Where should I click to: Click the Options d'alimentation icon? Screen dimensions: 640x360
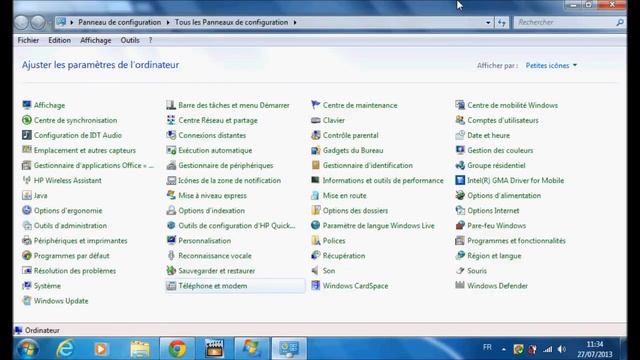coord(460,196)
